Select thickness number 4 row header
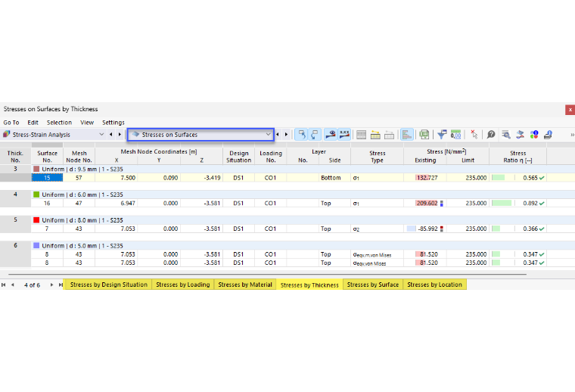Screen dimensions: 575x392 click(x=15, y=194)
